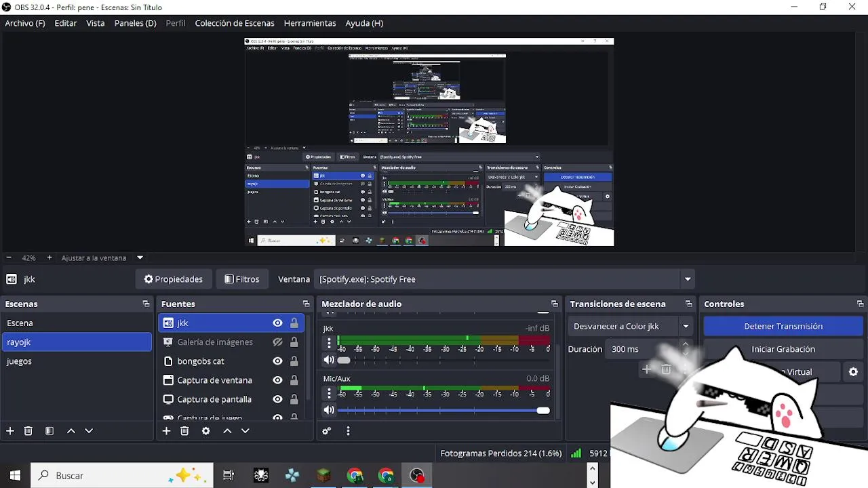This screenshot has height=488, width=868.
Task: Open the jkk audio channel options dots
Action: (x=329, y=343)
